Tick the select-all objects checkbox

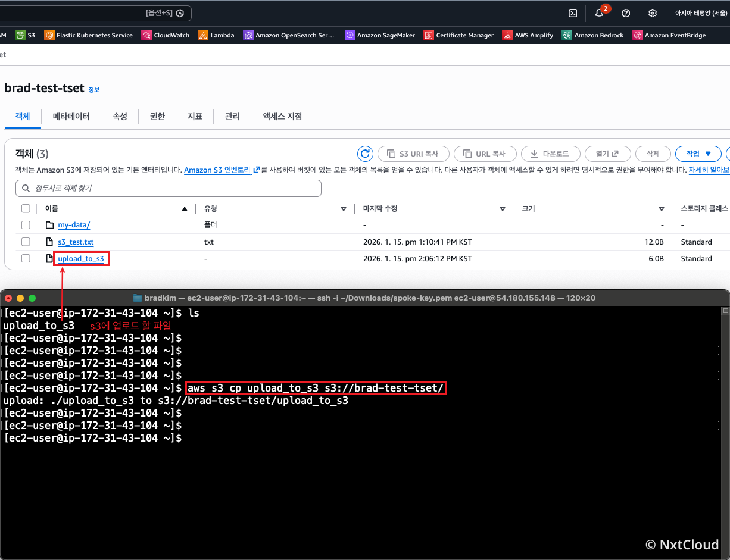26,208
